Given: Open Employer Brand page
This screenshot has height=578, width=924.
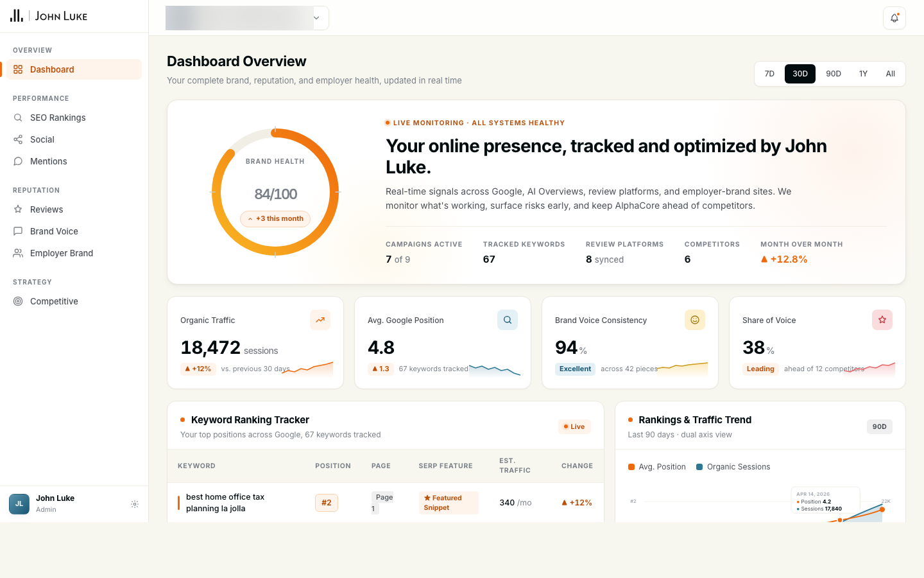Looking at the screenshot, I should click(x=74, y=253).
